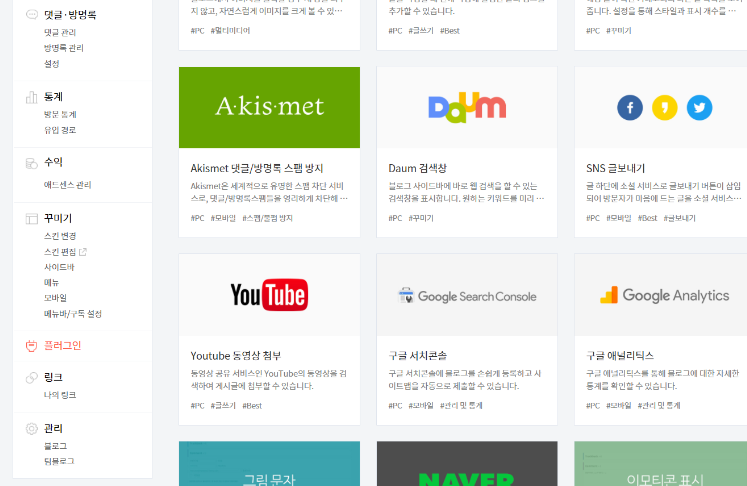Screen dimensions: 747x486
Task: Click the 구글 애널리틱스 plugin title
Action: pyautogui.click(x=620, y=355)
